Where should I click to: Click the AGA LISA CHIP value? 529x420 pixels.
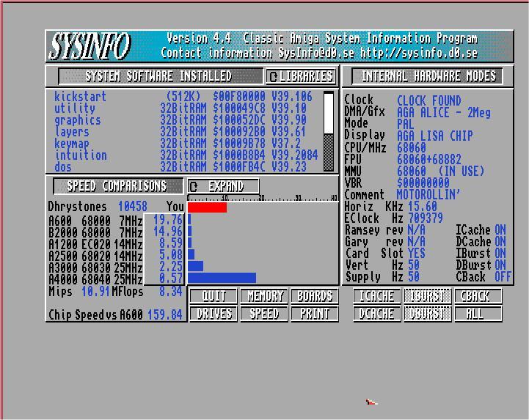(435, 136)
